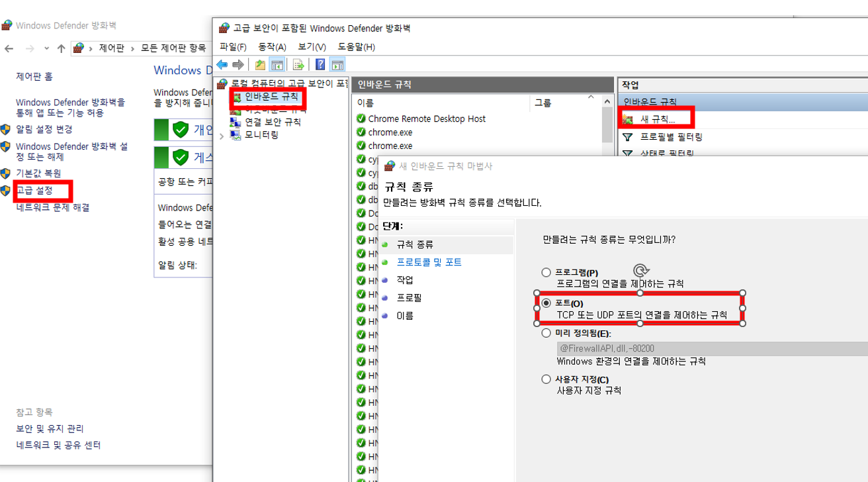This screenshot has height=482, width=868.
Task: Open the 보기(V) menu
Action: pos(312,47)
